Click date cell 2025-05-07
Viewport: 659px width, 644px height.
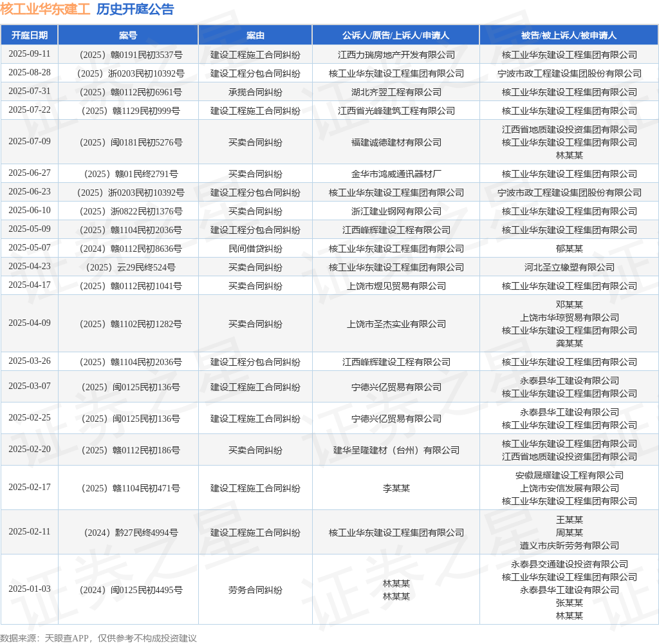(x=30, y=247)
